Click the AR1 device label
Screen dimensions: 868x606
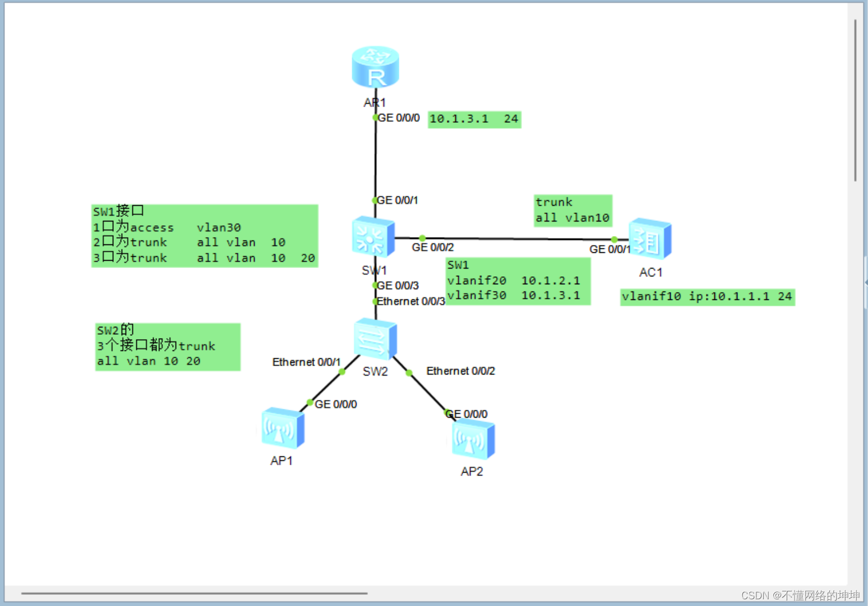pyautogui.click(x=375, y=103)
